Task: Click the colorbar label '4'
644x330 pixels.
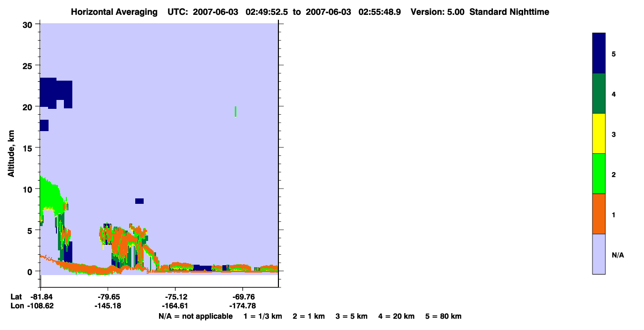Action: 614,94
